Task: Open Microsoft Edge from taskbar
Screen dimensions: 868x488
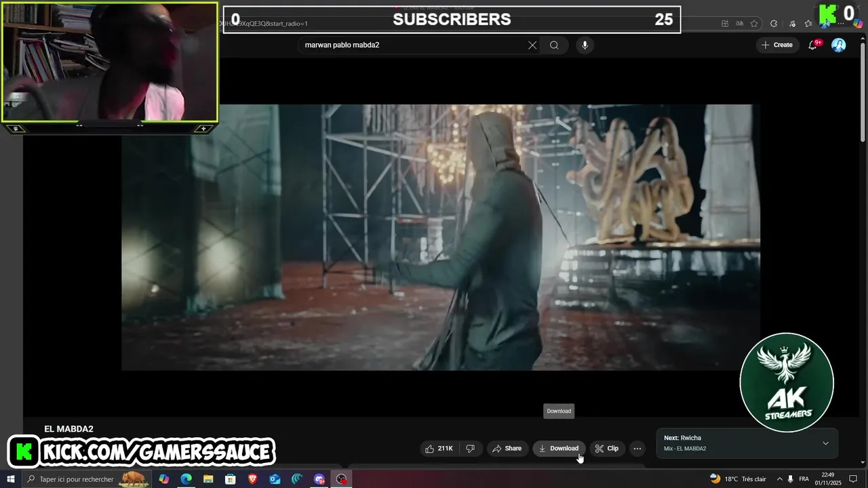Action: 186,479
